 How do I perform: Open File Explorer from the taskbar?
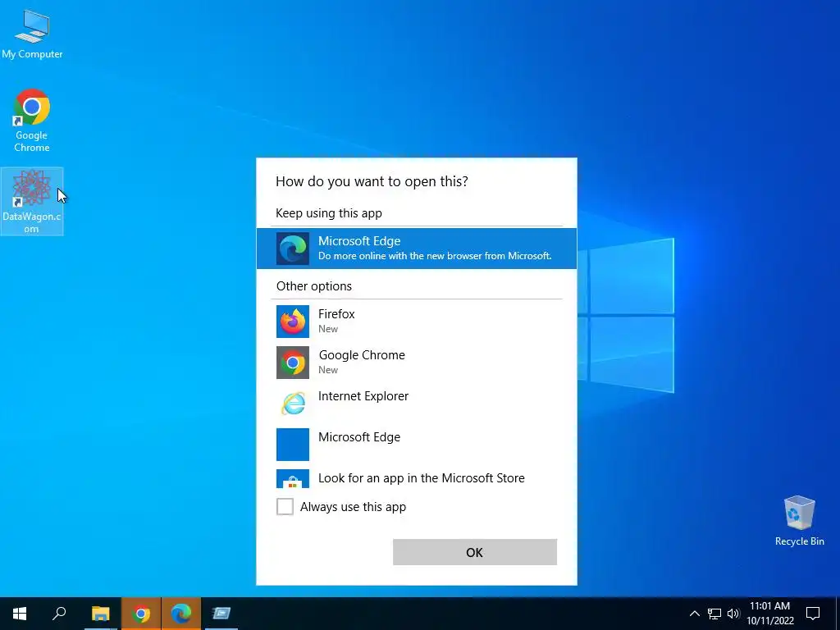point(100,614)
